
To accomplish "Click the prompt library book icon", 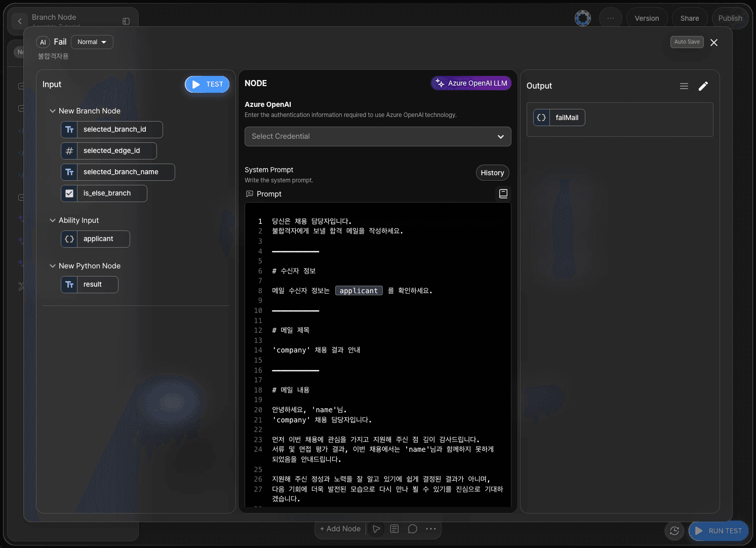I will (x=503, y=194).
